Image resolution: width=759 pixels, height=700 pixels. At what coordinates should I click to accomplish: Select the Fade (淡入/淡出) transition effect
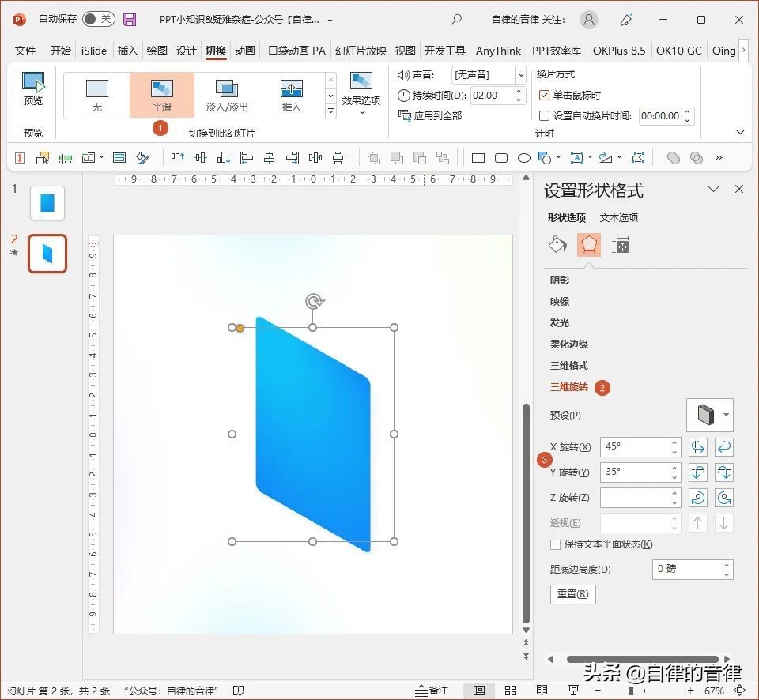[x=227, y=95]
